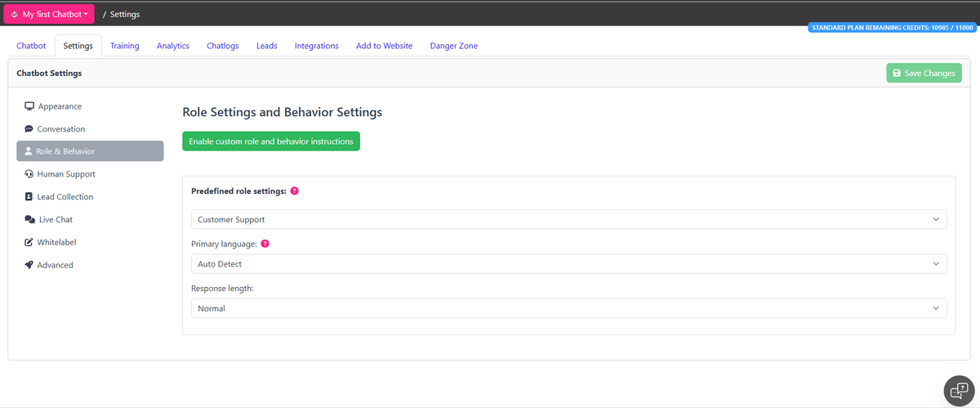Select Role & Behavior in sidebar
Image resolution: width=980 pixels, height=408 pixels.
(90, 151)
